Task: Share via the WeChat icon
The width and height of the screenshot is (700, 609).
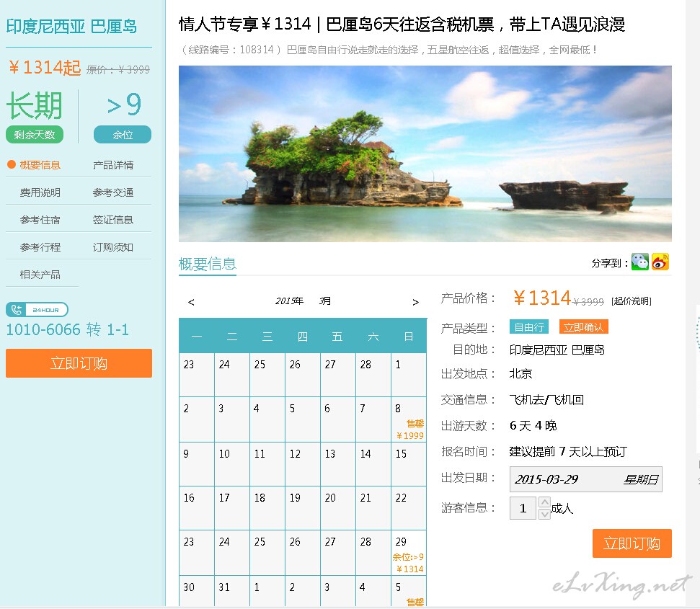Action: pos(639,262)
